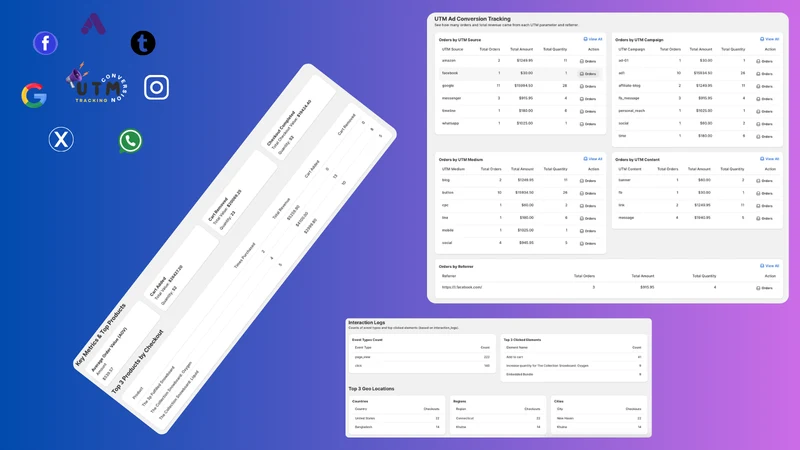Click the 'Connecticut' region row
Viewport: 800px width, 450px height.
497,418
